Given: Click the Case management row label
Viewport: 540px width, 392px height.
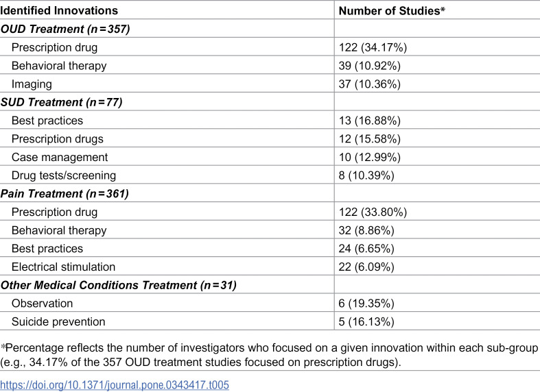Looking at the screenshot, I should [x=60, y=157].
